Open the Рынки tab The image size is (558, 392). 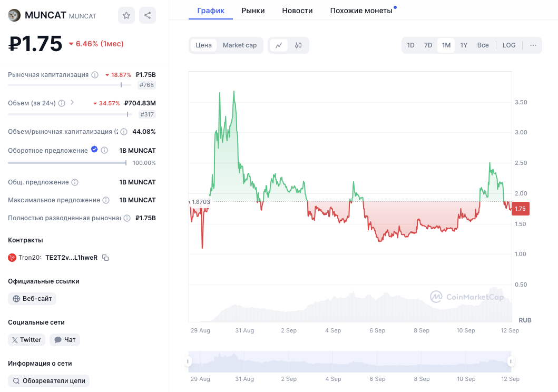point(253,11)
